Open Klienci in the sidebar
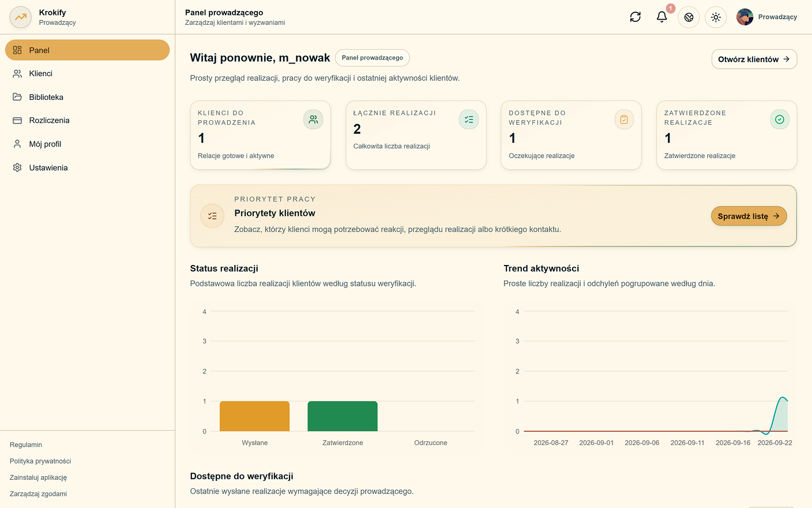Screen dimensions: 812x508 [87, 73]
